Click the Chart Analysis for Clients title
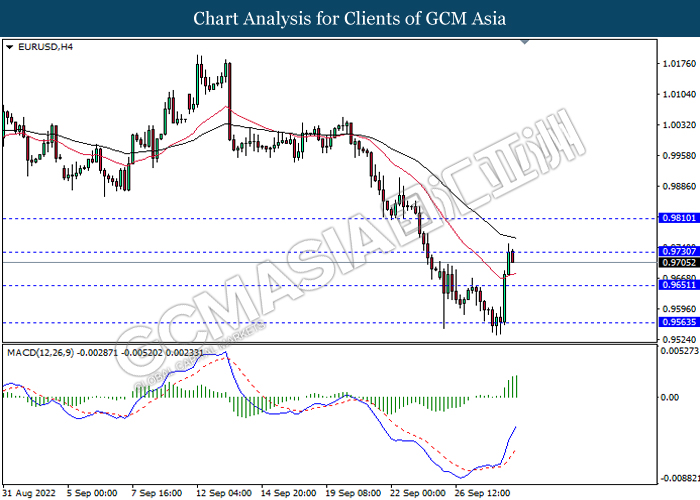 click(350, 18)
